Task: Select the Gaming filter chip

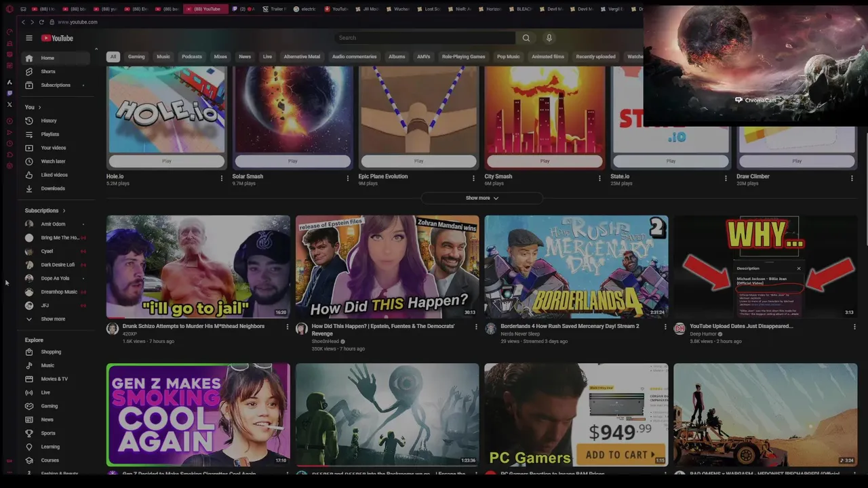Action: tap(136, 57)
